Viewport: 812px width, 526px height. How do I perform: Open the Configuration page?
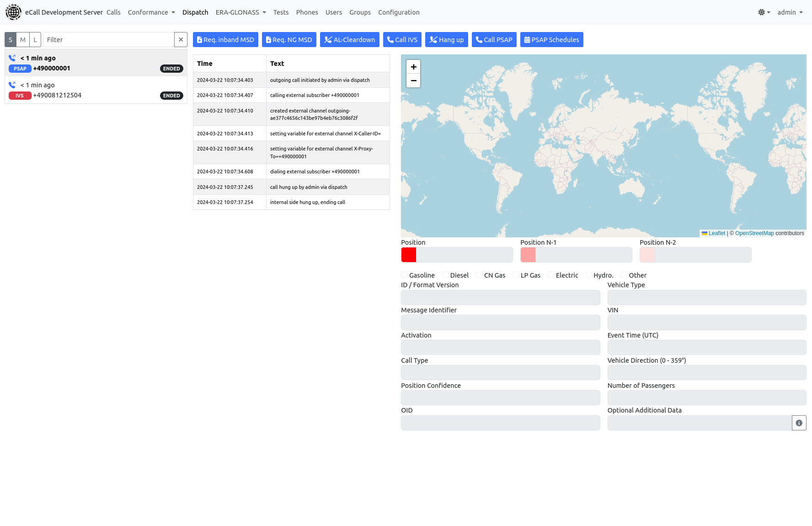click(399, 12)
